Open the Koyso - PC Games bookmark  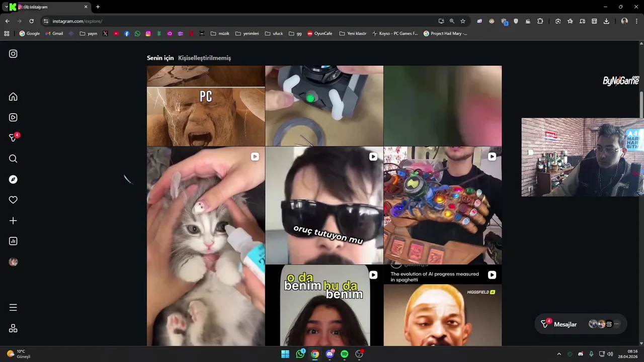click(x=395, y=34)
